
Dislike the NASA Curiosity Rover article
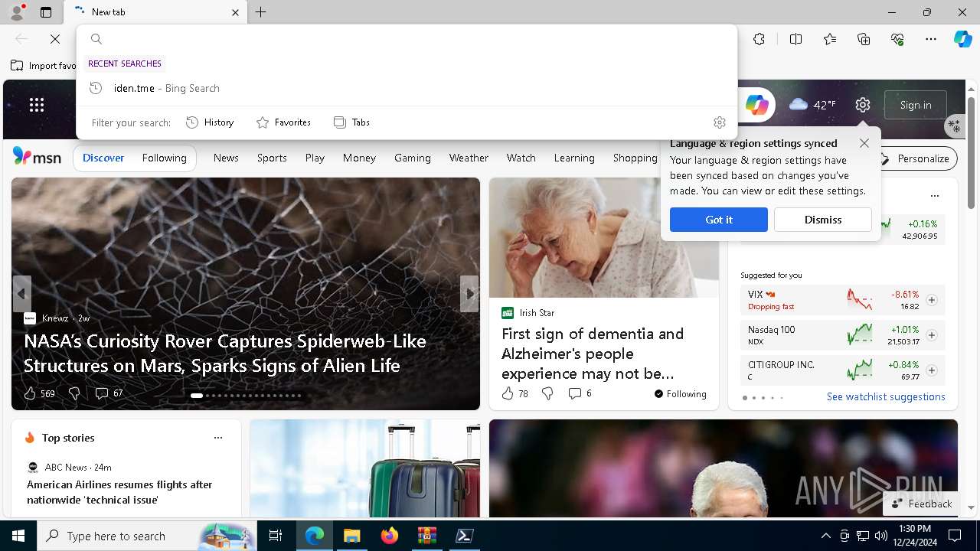[x=74, y=393]
